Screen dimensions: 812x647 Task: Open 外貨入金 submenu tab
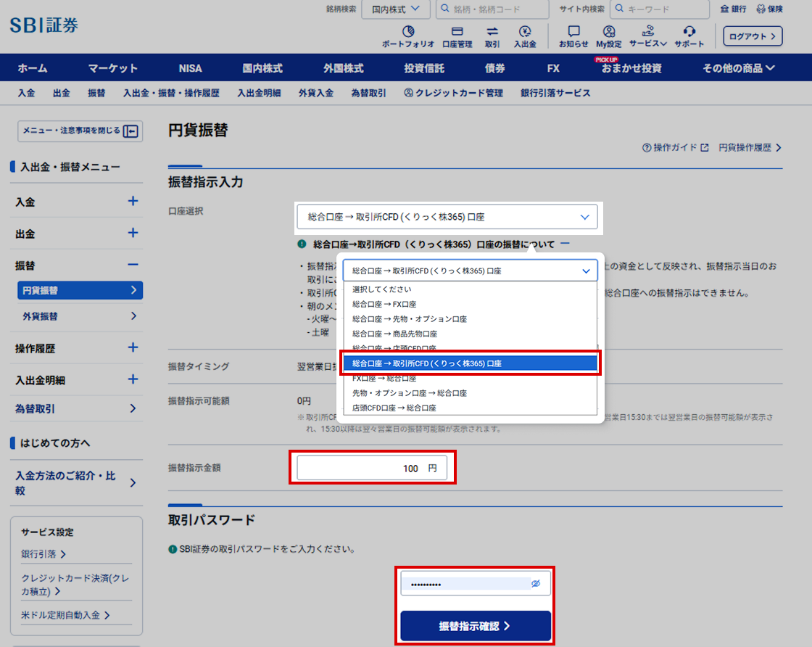(x=315, y=93)
